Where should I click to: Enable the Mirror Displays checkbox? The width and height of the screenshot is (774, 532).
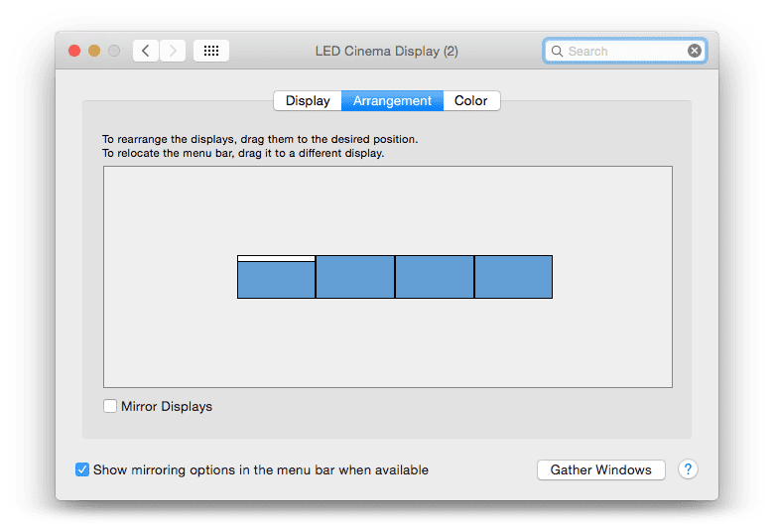coord(110,406)
